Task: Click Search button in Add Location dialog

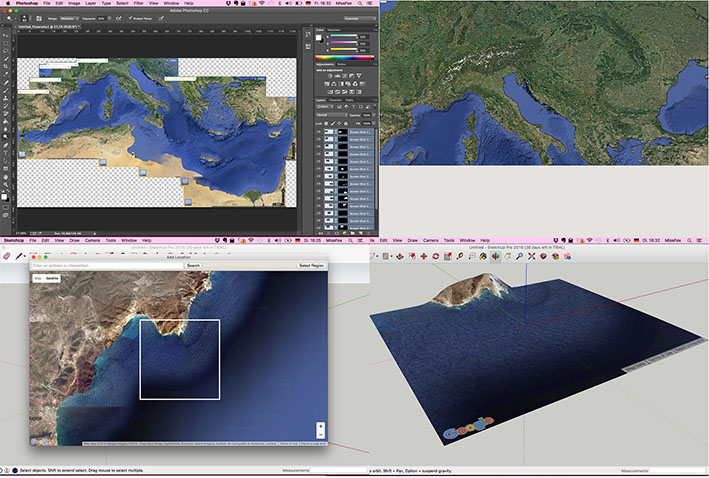Action: pyautogui.click(x=193, y=266)
